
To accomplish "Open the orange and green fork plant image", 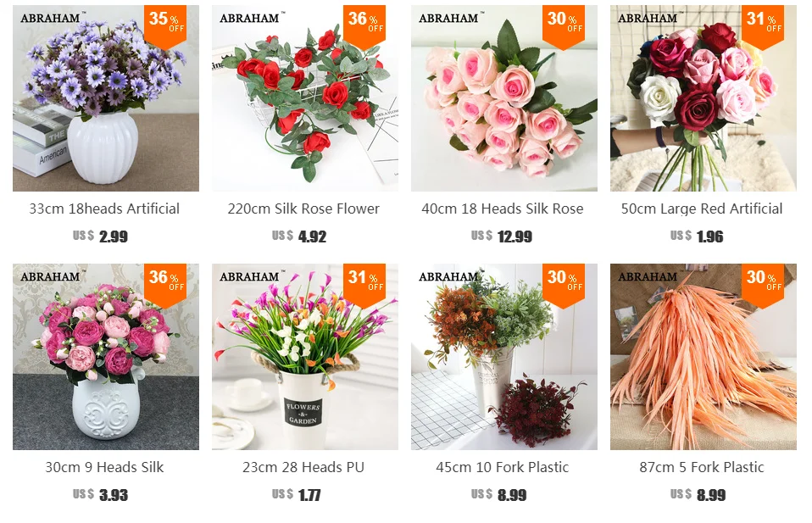I will tap(503, 357).
